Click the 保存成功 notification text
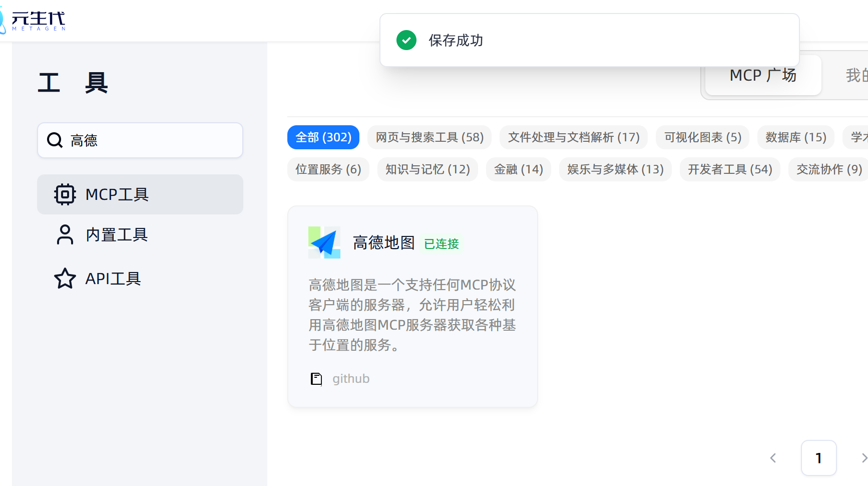This screenshot has width=868, height=486. tap(456, 41)
